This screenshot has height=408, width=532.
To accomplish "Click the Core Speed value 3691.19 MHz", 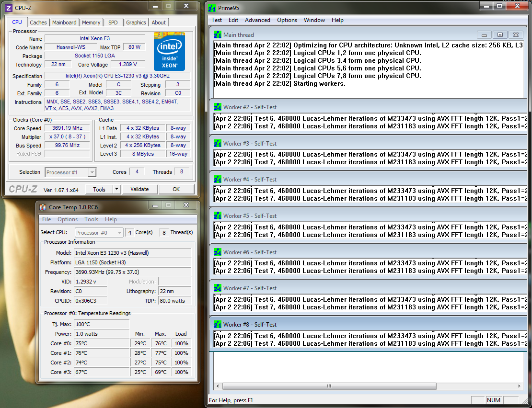I will pyautogui.click(x=67, y=128).
